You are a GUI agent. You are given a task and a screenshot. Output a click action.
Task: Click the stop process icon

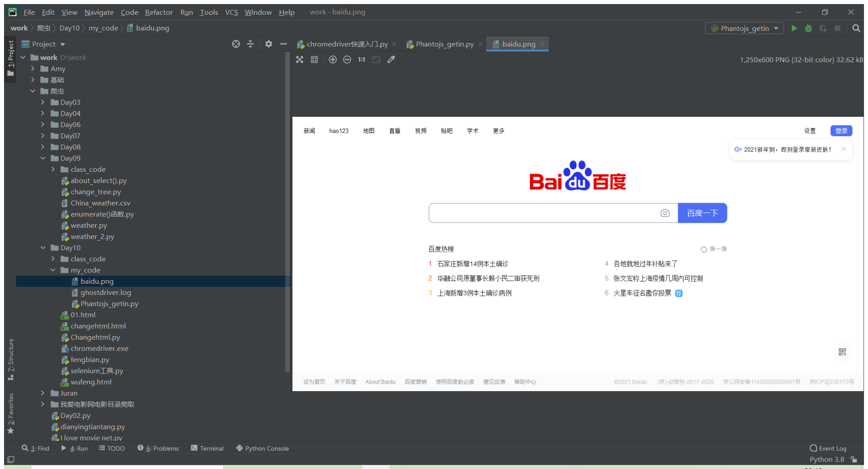[838, 28]
